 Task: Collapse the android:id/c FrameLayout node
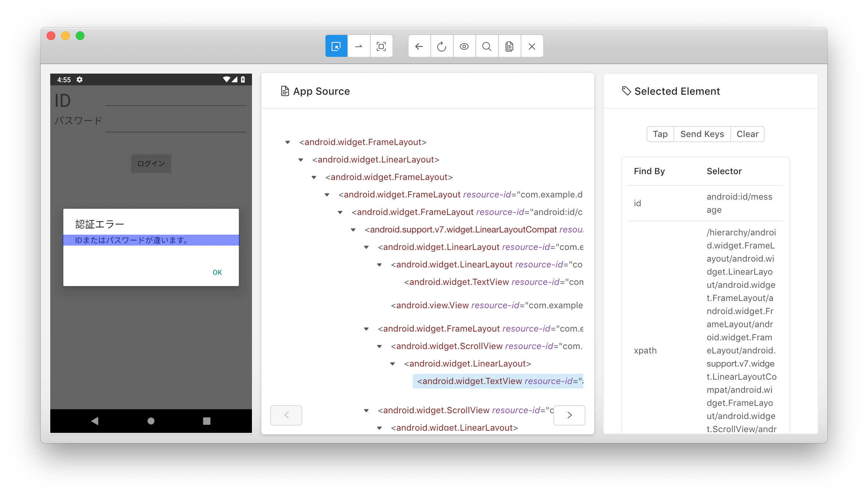point(340,212)
